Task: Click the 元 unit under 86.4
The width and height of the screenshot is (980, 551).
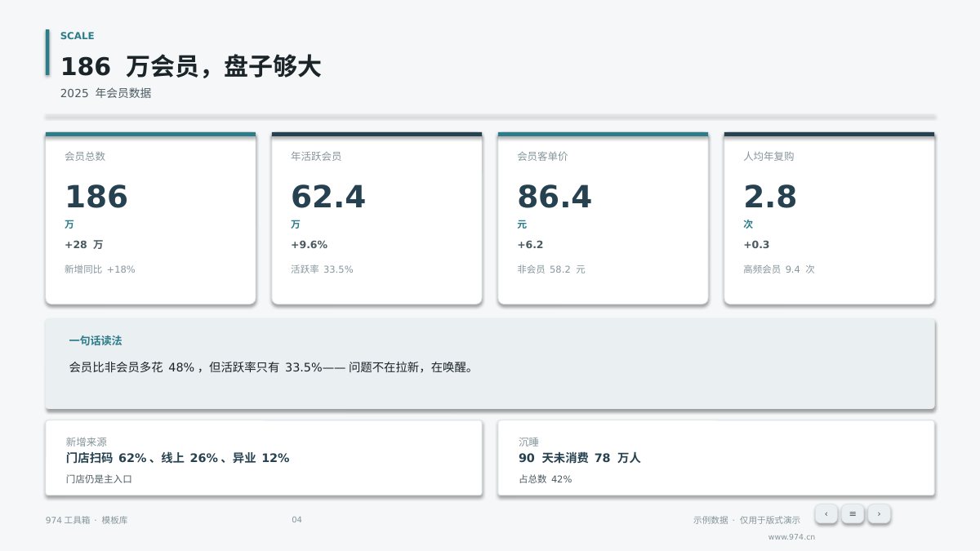Action: (x=522, y=224)
